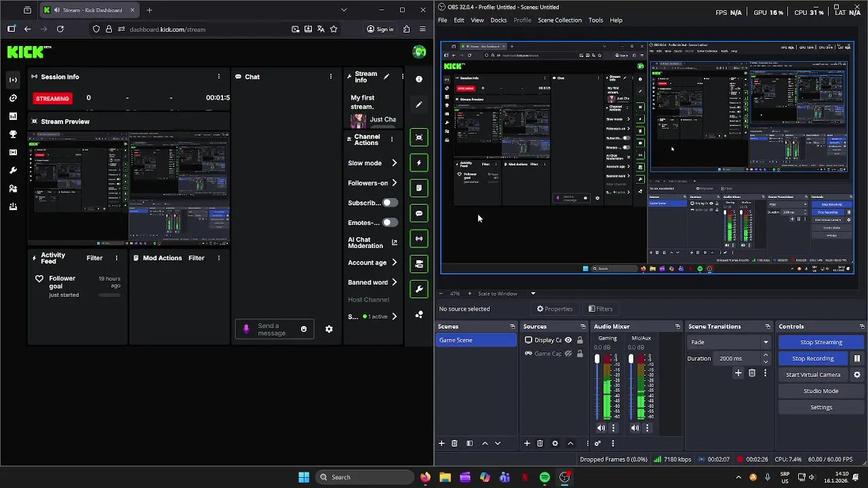Enable Emotes-only chat toggle
The image size is (868, 488).
click(x=390, y=222)
